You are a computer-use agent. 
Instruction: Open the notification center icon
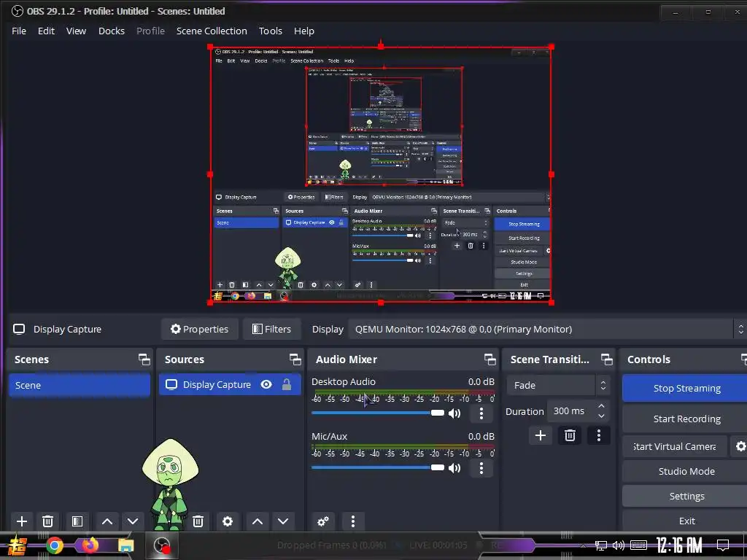coord(723,545)
